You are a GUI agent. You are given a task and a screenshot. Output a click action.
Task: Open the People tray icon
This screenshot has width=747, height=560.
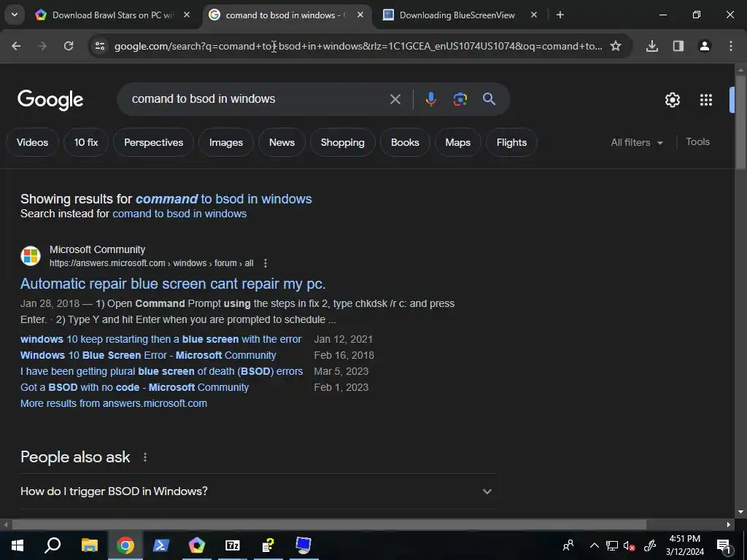568,545
